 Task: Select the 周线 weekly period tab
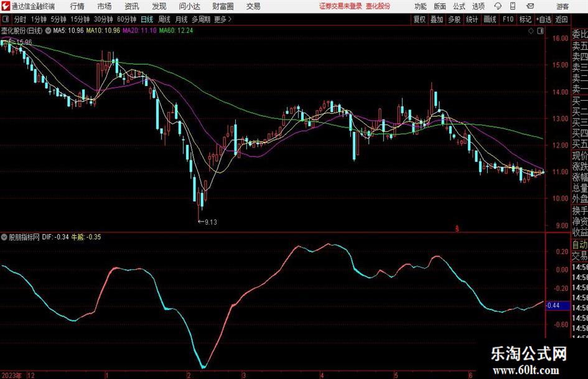tap(164, 19)
